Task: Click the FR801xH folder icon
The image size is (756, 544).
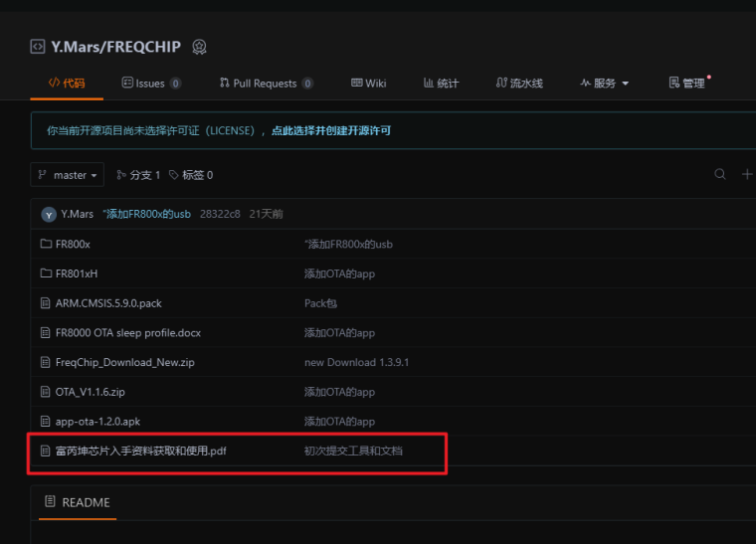Action: [46, 273]
